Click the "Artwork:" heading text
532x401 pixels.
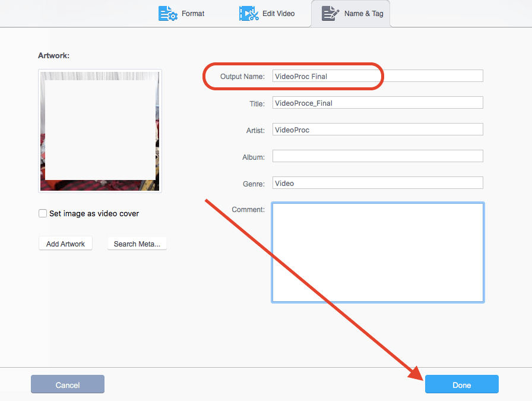click(53, 55)
